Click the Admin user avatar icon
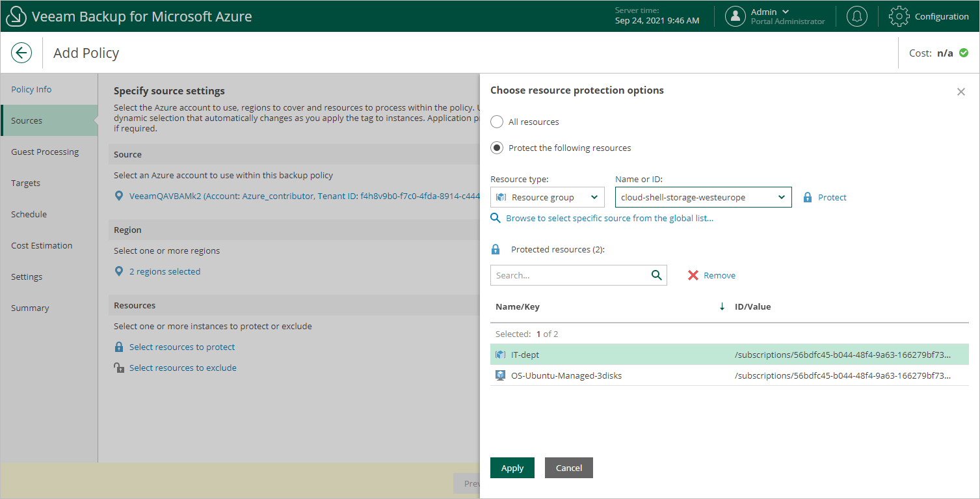The height and width of the screenshot is (499, 980). tap(735, 16)
